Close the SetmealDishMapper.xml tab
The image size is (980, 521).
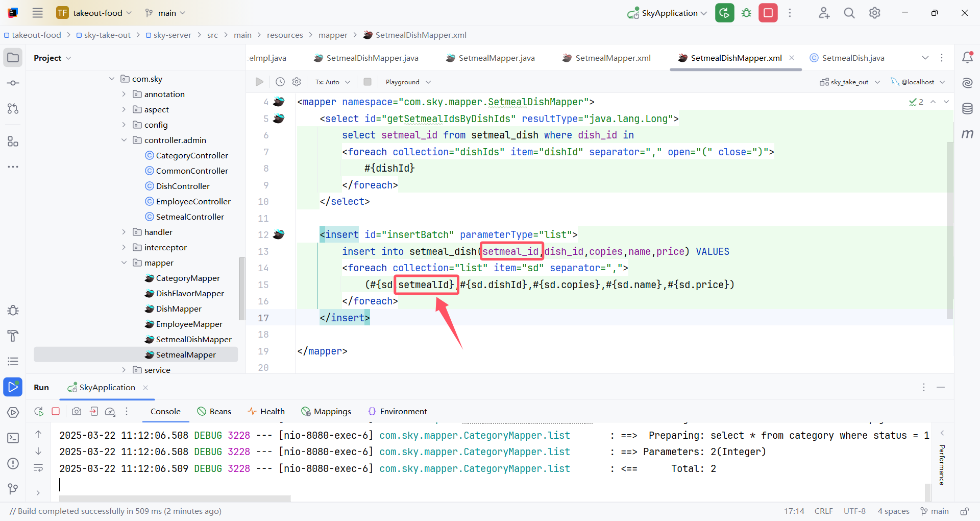tap(792, 58)
